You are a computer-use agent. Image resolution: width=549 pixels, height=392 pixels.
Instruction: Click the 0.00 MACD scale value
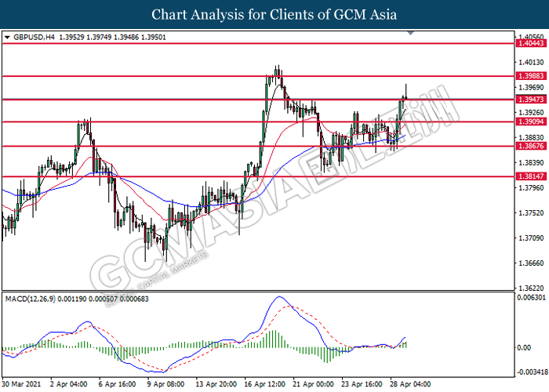pos(524,347)
